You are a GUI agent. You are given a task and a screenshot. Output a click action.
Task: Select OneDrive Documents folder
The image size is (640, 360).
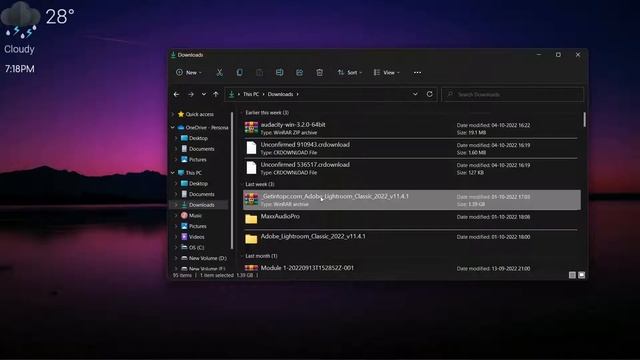coord(202,149)
